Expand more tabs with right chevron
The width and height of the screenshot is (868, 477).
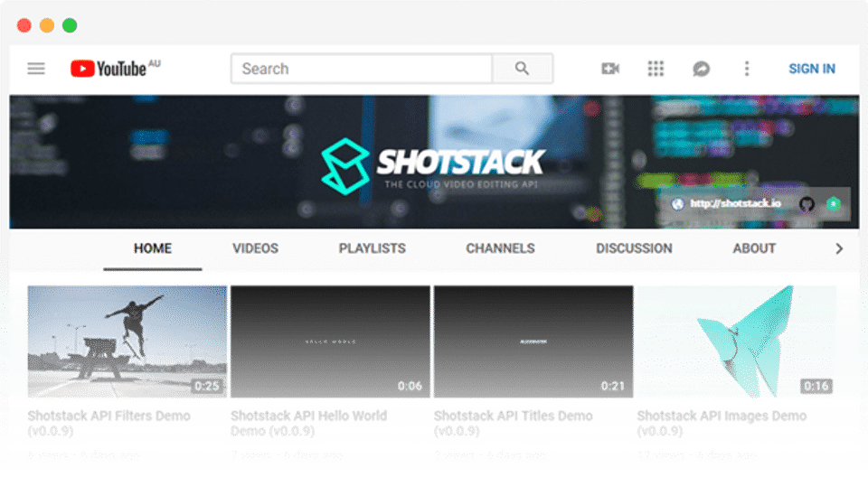839,249
